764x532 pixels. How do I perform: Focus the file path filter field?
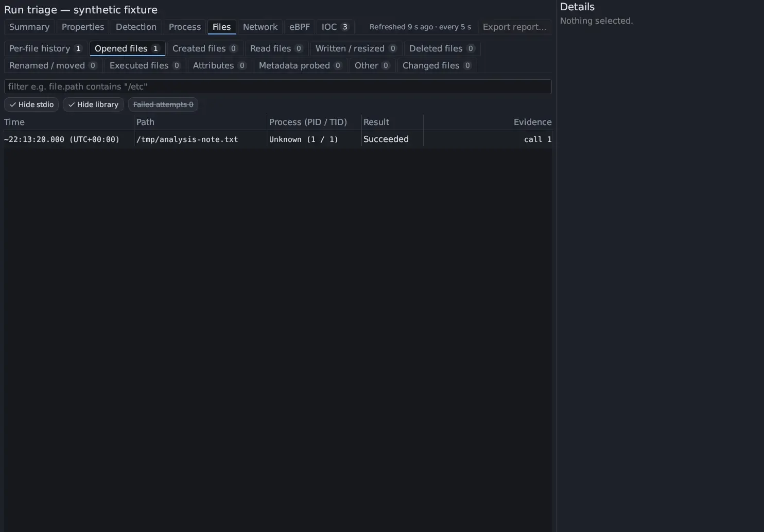point(278,86)
